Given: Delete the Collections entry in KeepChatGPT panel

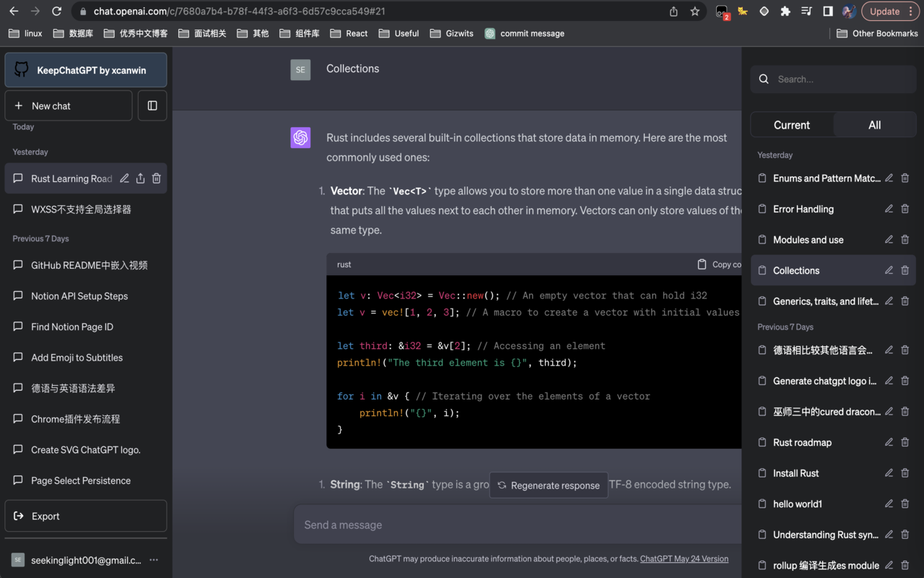Looking at the screenshot, I should (905, 269).
